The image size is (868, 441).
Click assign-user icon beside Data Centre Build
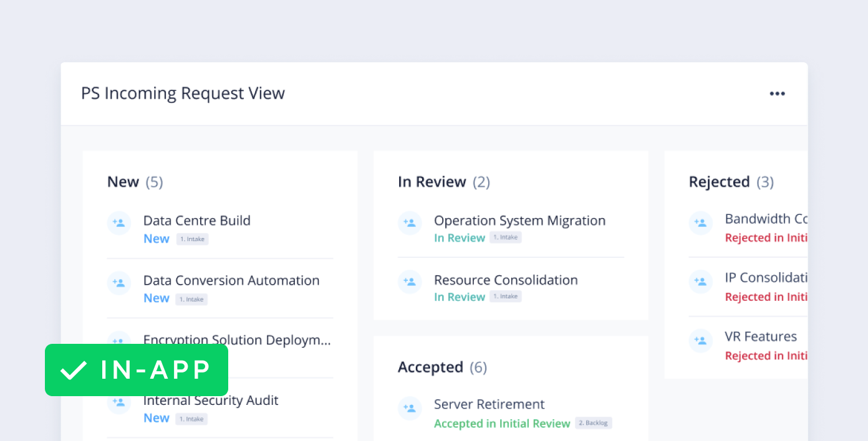[x=118, y=223]
